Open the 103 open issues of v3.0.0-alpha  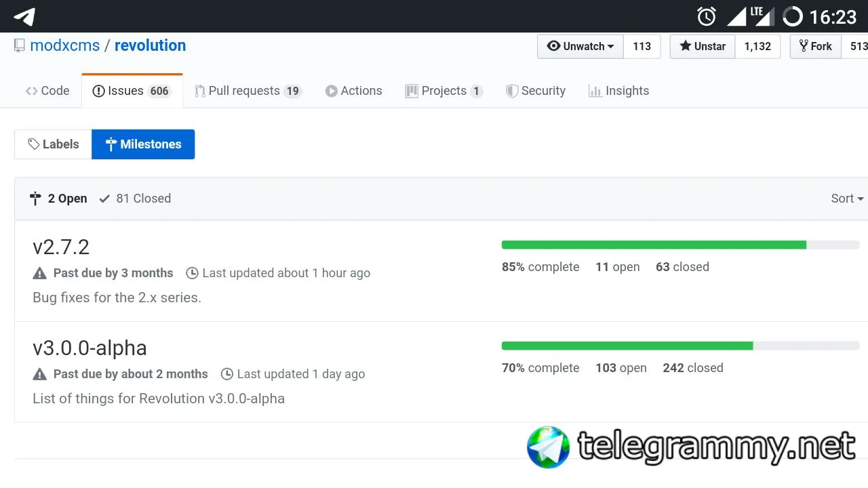click(621, 368)
